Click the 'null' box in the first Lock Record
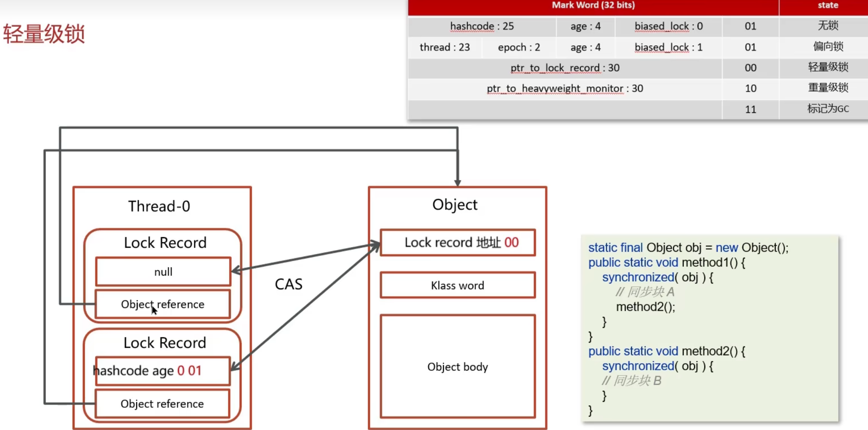The width and height of the screenshot is (868, 430). [163, 272]
